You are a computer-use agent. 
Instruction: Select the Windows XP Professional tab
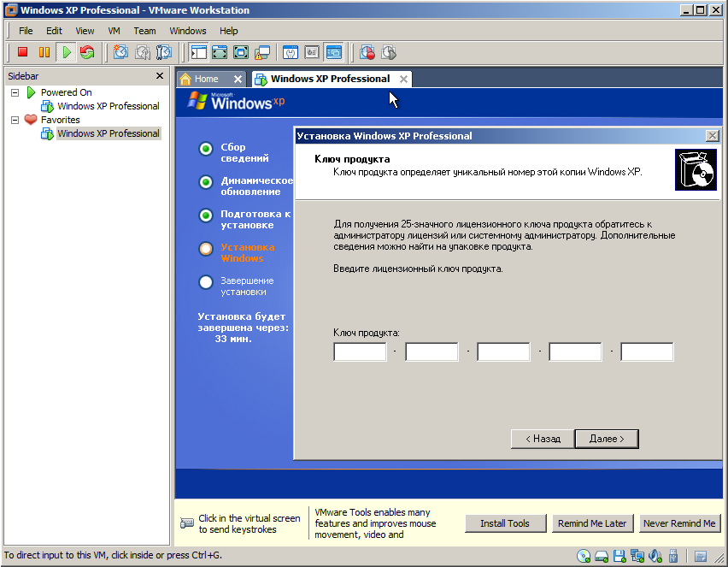[330, 79]
